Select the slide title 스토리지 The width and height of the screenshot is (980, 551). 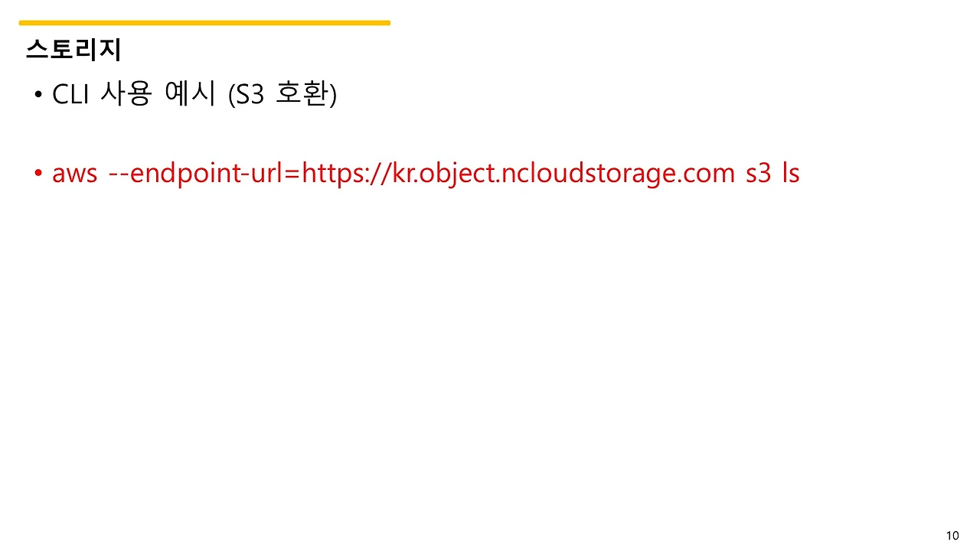[73, 51]
